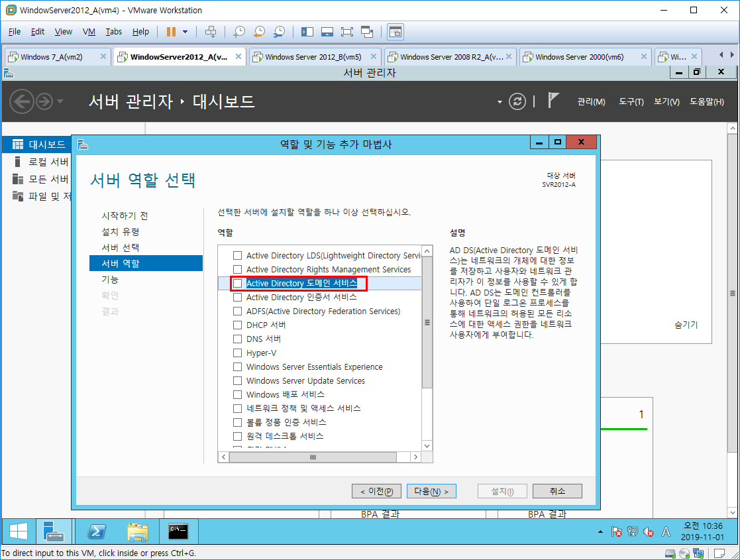Open the Command Prompt taskbar icon
This screenshot has height=560, width=740.
pyautogui.click(x=178, y=532)
